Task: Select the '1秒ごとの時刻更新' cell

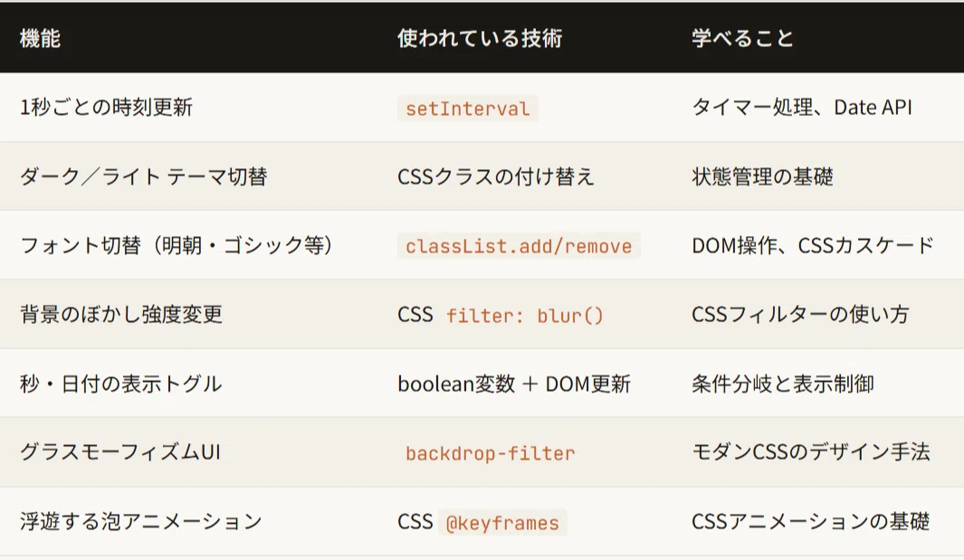Action: [107, 108]
